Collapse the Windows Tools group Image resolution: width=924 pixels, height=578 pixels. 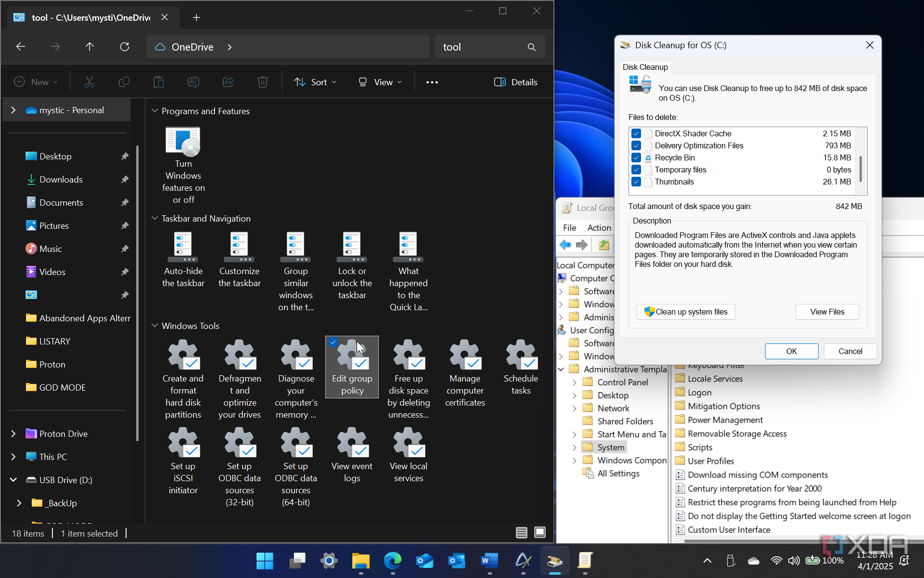pos(155,326)
